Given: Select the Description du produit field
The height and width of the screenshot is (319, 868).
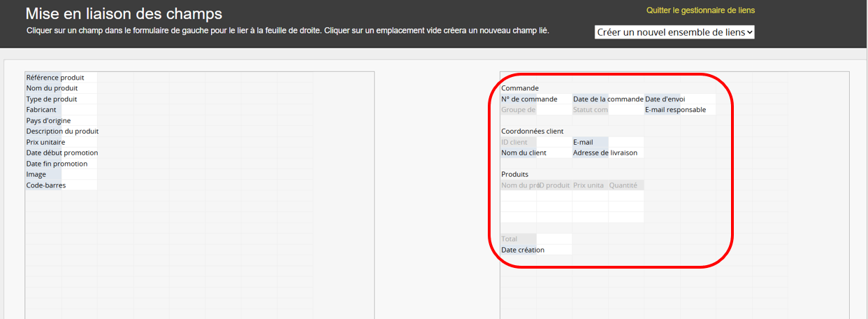Looking at the screenshot, I should pos(62,132).
